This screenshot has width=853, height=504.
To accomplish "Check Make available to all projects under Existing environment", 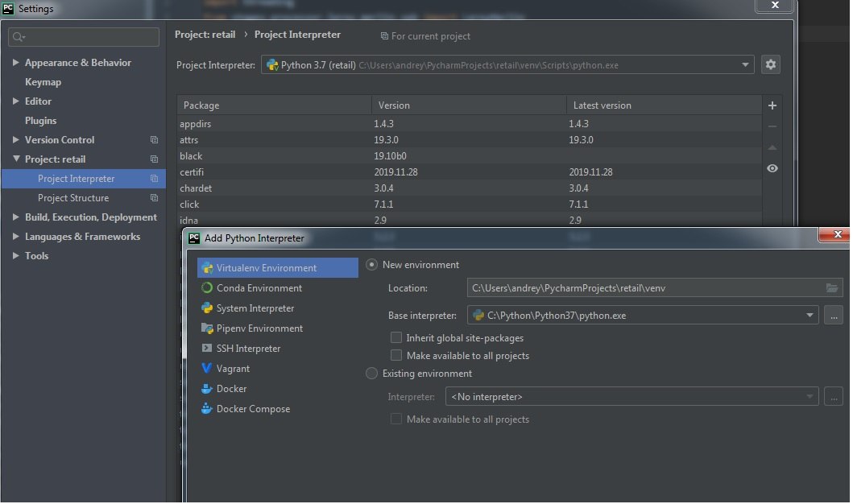I will [x=397, y=419].
